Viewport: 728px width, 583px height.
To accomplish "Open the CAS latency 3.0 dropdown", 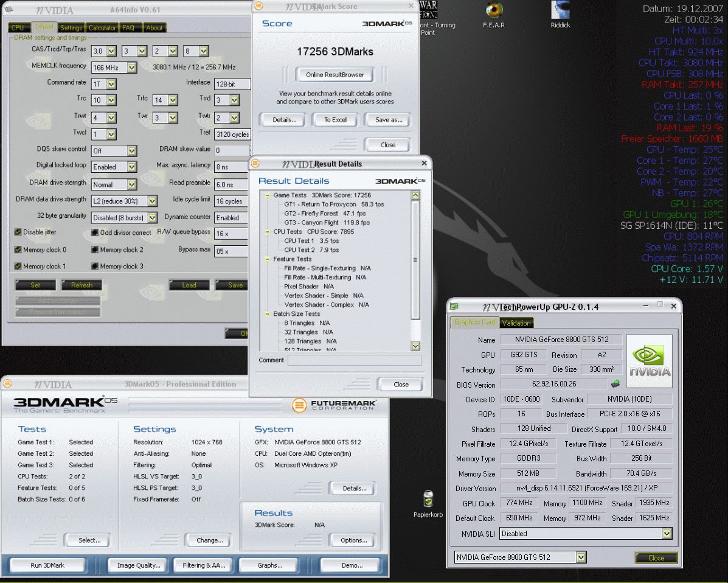I will (111, 51).
